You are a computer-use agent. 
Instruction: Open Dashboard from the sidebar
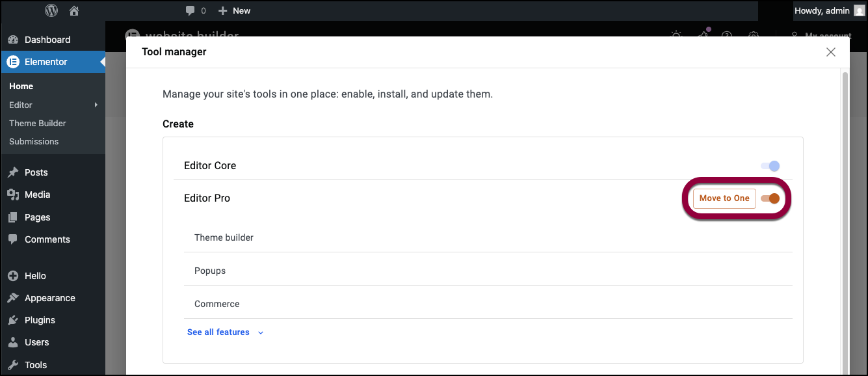(47, 40)
